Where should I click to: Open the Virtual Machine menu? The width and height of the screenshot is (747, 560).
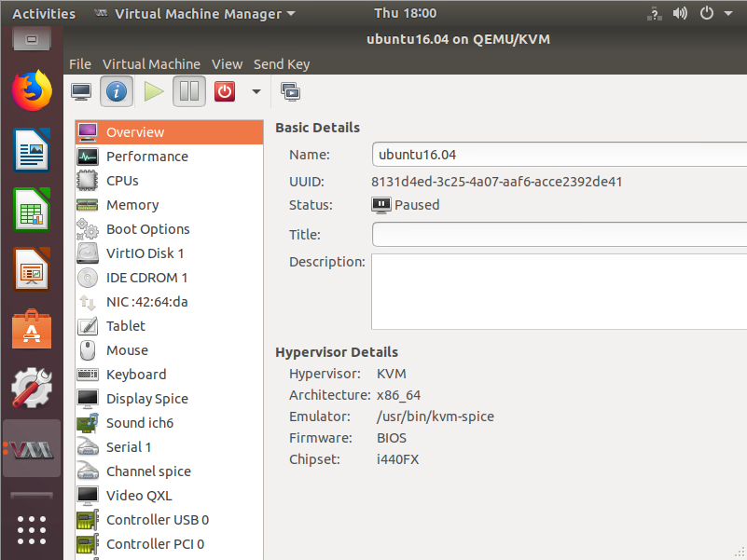[151, 63]
